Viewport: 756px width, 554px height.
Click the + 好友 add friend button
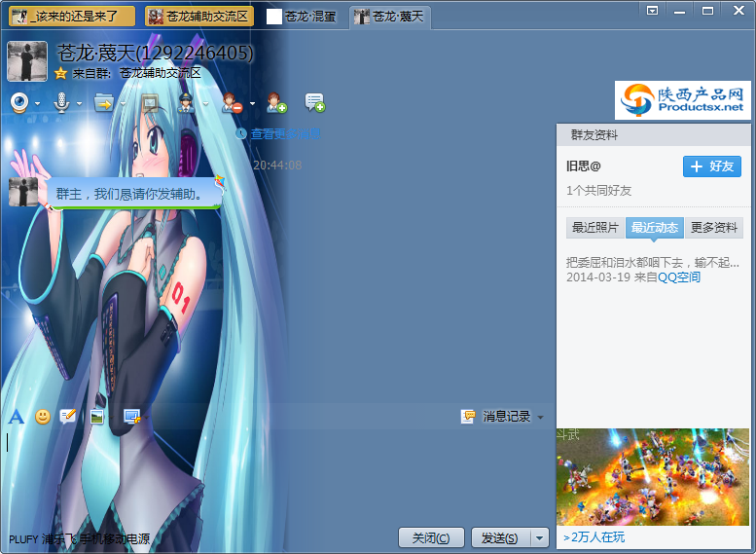711,166
